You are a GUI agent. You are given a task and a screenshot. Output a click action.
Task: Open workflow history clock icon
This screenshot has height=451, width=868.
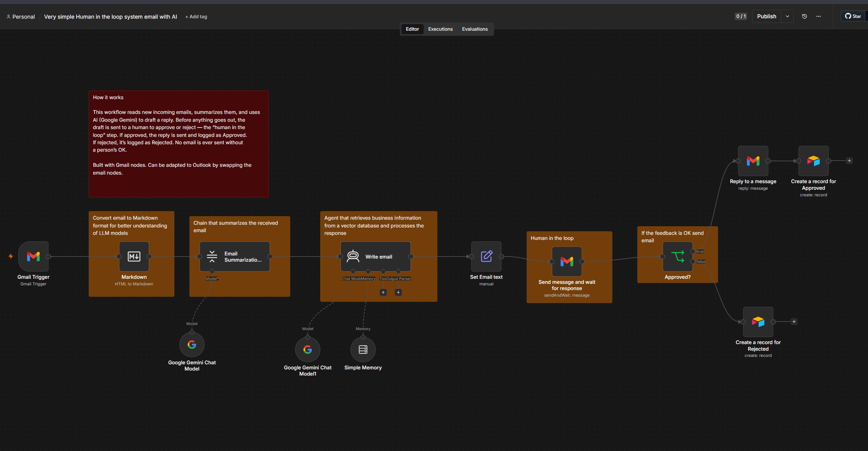pos(805,16)
